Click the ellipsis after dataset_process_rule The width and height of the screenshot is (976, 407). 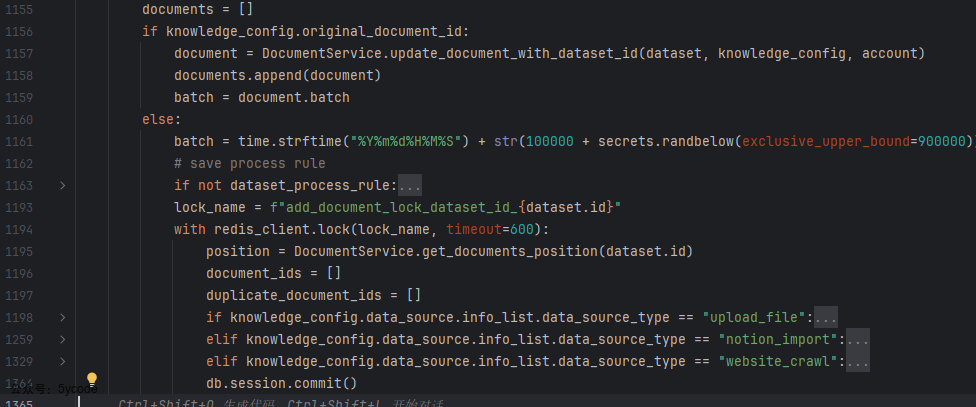click(410, 186)
